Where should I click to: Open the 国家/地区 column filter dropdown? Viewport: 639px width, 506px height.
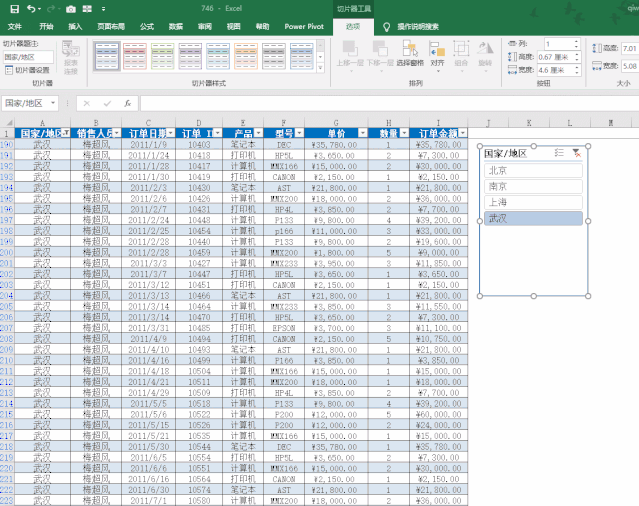coord(67,133)
